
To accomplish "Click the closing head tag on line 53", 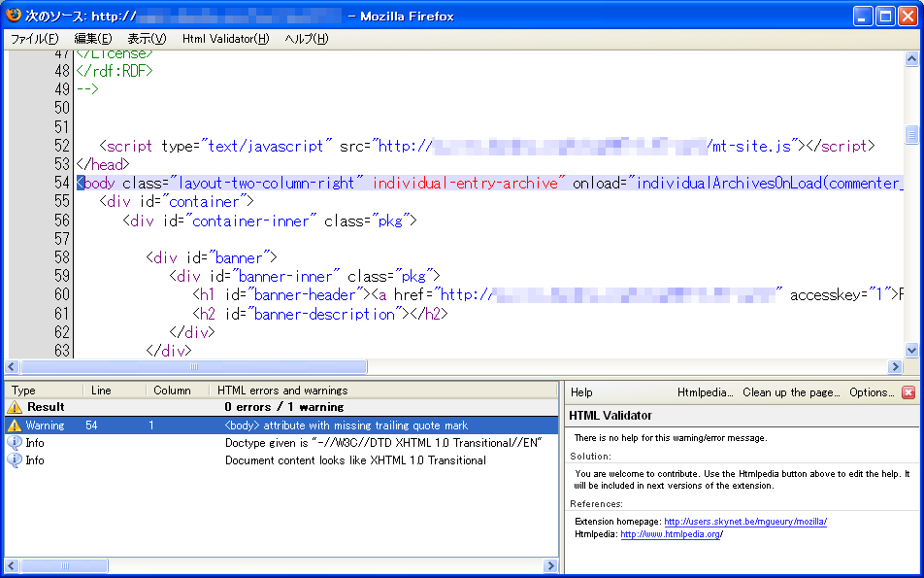I will point(103,164).
